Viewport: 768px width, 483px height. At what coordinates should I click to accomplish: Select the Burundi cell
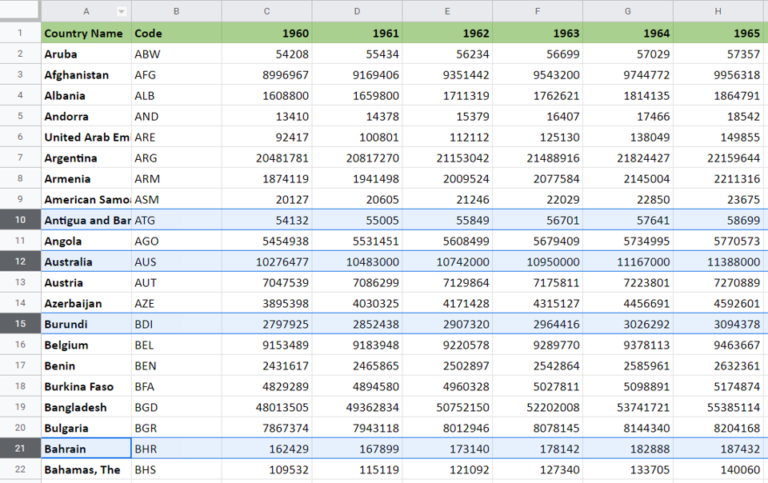click(85, 324)
